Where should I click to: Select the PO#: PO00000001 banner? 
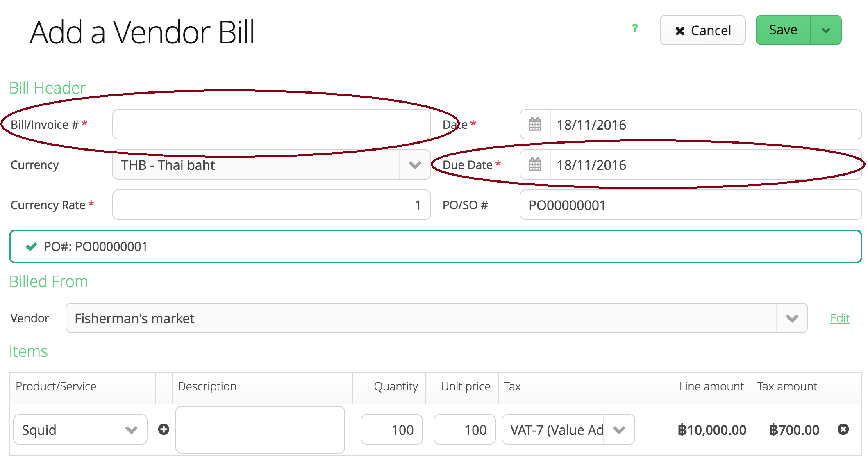[434, 246]
